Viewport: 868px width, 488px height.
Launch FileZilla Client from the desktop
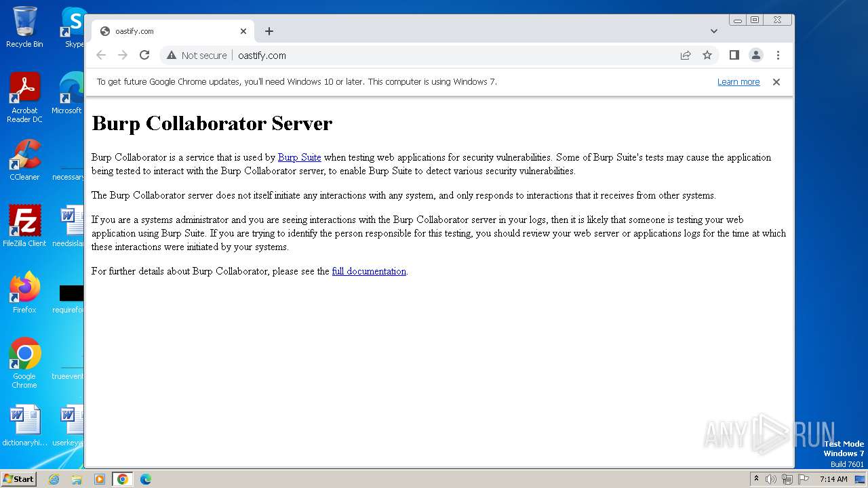24,226
